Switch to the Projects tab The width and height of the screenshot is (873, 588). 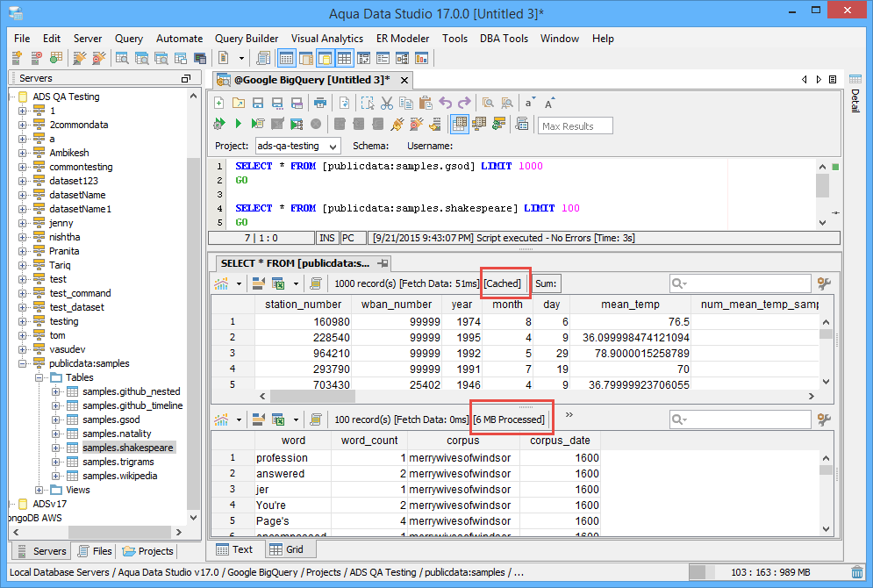pyautogui.click(x=148, y=551)
